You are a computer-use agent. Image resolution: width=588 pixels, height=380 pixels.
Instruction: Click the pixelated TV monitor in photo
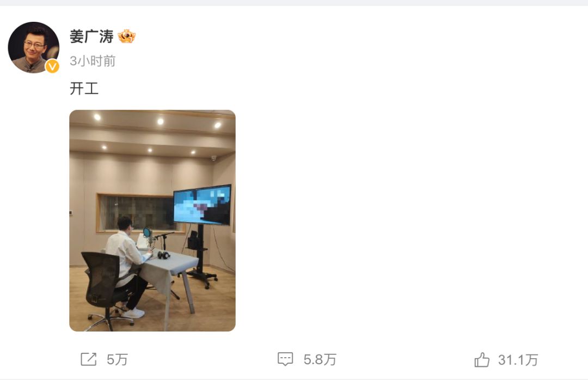(202, 205)
